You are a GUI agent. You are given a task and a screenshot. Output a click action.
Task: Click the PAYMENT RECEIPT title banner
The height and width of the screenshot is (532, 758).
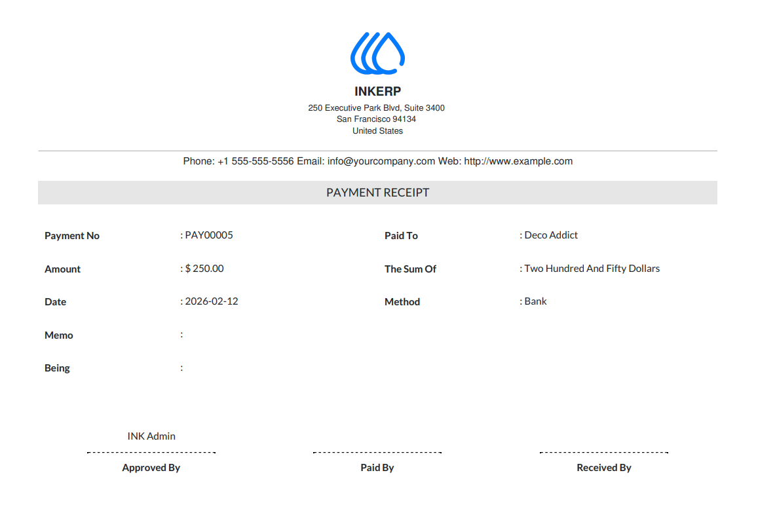[x=377, y=193]
